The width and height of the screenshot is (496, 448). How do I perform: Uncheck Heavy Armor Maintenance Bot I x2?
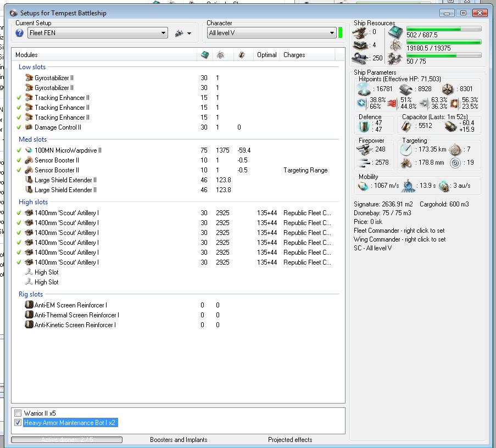click(18, 422)
